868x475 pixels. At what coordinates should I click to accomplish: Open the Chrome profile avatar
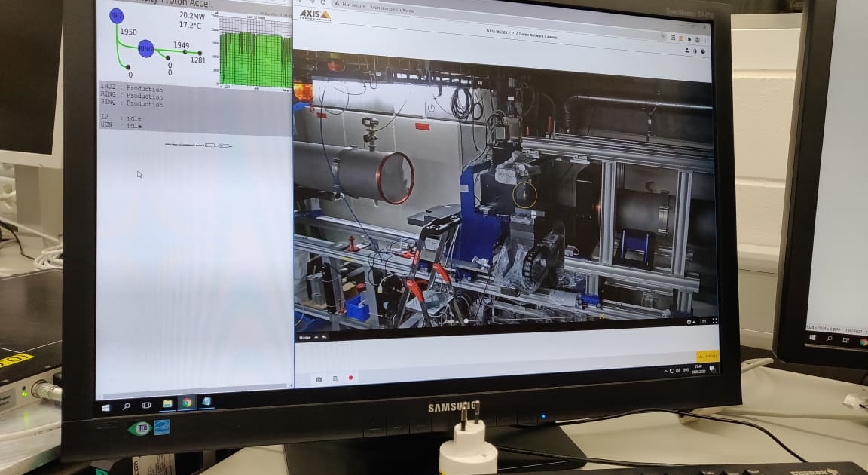point(697,39)
